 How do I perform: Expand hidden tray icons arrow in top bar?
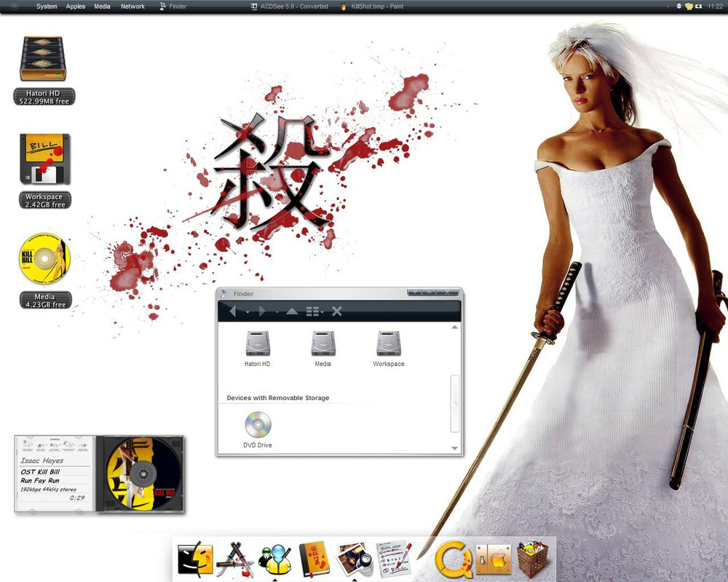669,7
